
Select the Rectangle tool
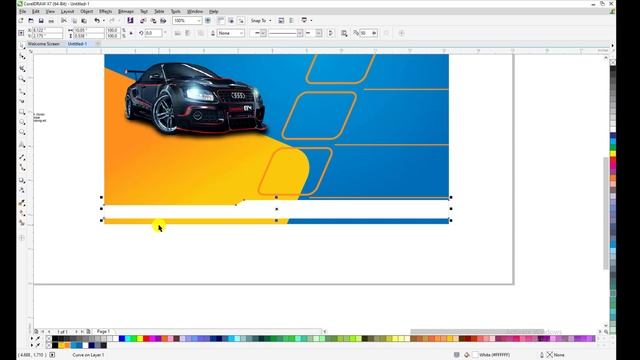22,112
